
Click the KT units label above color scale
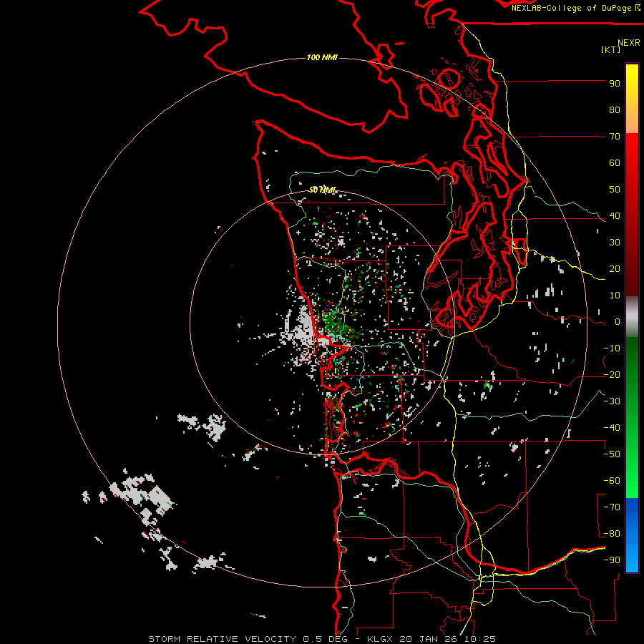pos(611,49)
